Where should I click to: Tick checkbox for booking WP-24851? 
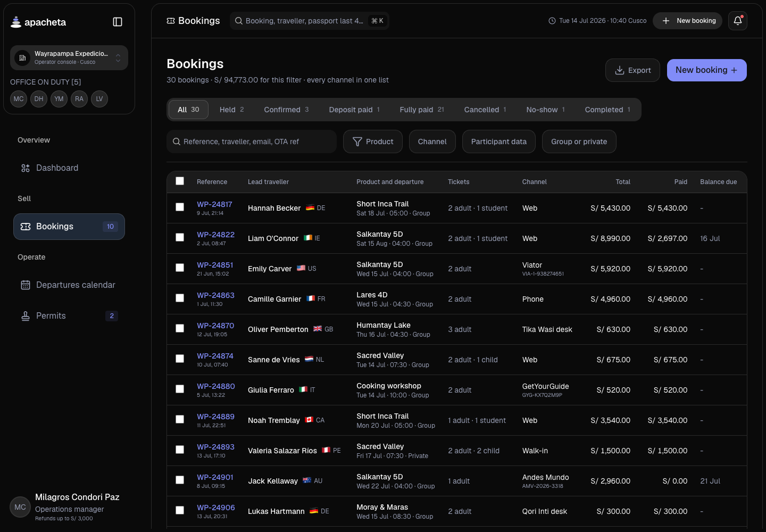click(180, 268)
